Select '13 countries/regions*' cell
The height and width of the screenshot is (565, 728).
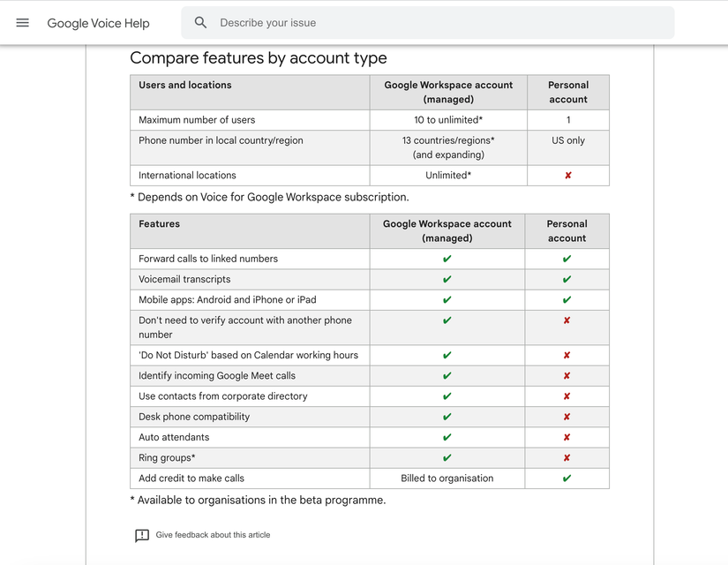coord(448,147)
